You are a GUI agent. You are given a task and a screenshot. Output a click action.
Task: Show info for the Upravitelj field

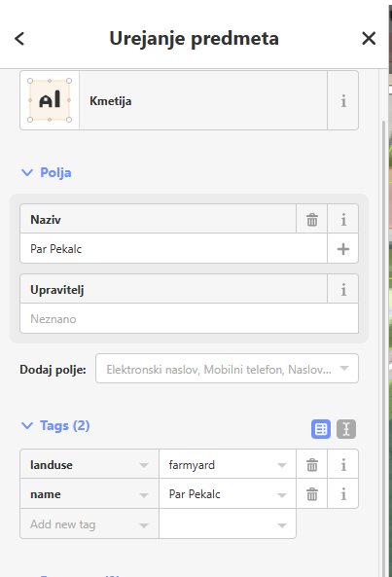343,290
